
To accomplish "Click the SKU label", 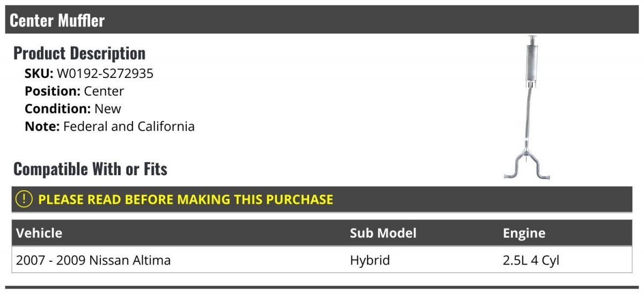I will [39, 74].
